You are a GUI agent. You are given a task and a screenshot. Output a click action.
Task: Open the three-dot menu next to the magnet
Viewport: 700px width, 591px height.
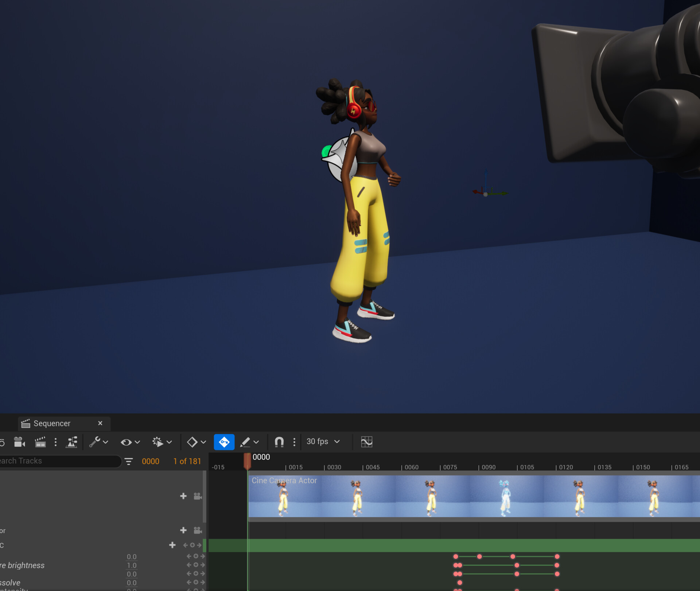(294, 442)
